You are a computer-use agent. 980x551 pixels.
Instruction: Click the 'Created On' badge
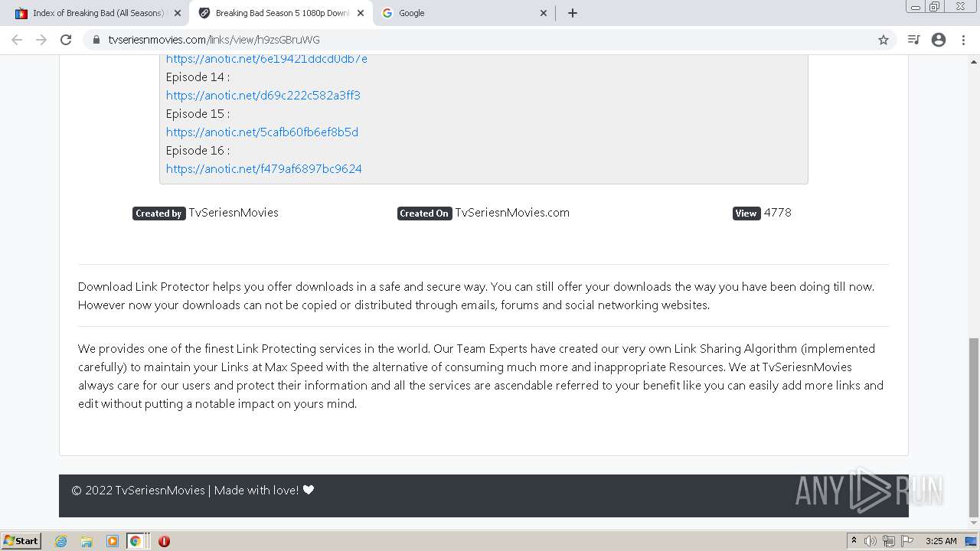pyautogui.click(x=424, y=214)
